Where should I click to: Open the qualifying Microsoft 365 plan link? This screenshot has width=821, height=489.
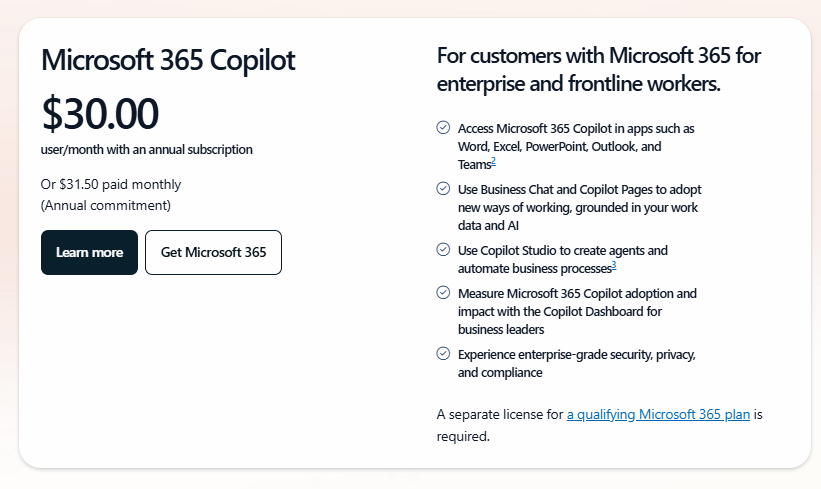658,414
